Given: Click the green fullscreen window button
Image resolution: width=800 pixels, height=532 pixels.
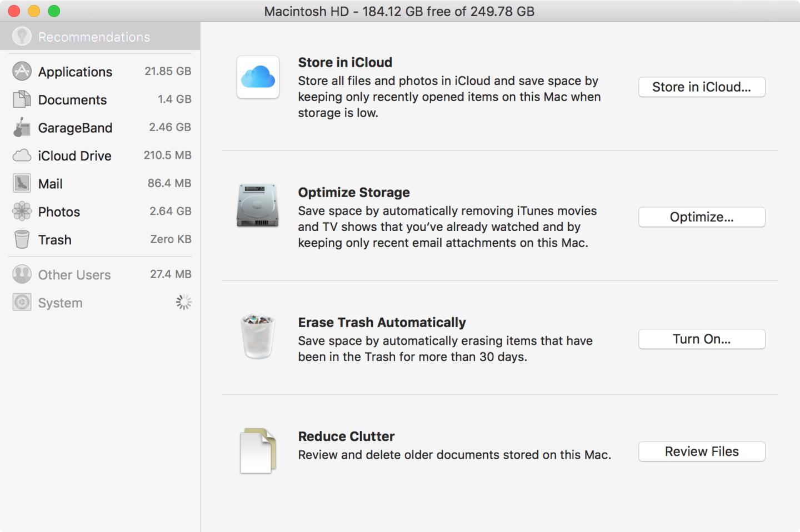Looking at the screenshot, I should pyautogui.click(x=54, y=11).
